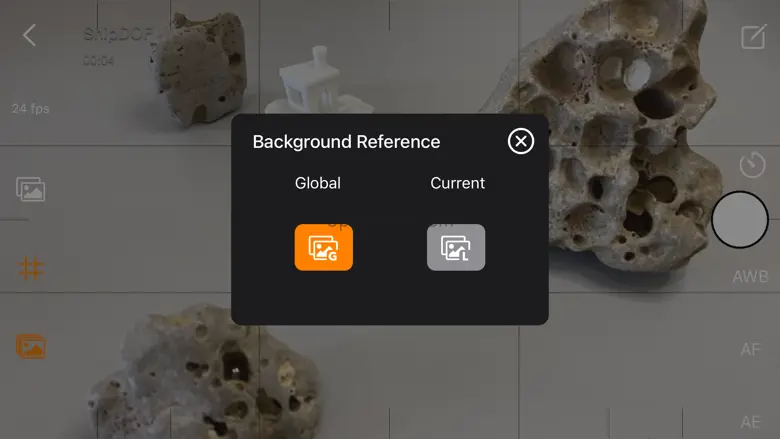Image resolution: width=780 pixels, height=439 pixels.
Task: Click the Background Reference dialog title
Action: [x=346, y=142]
